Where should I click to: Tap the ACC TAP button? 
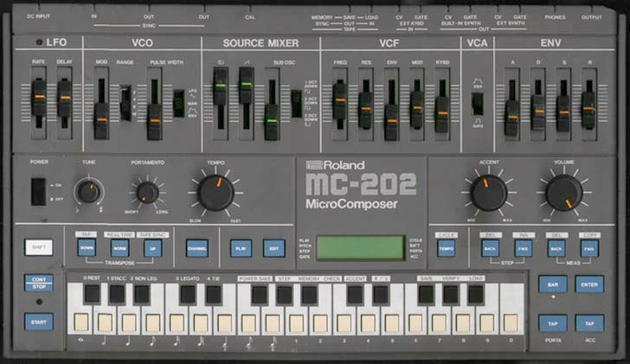click(589, 323)
